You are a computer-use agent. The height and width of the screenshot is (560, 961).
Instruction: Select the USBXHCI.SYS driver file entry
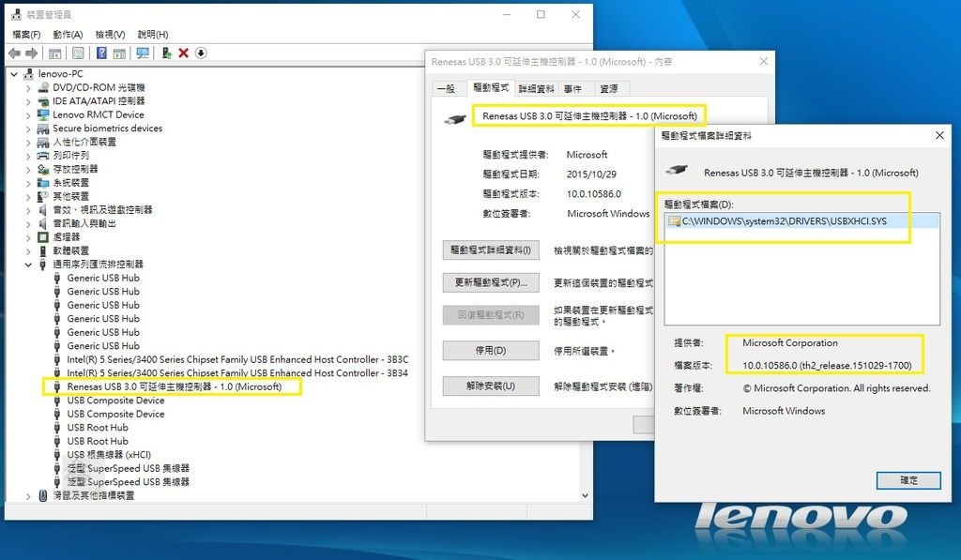[801, 221]
